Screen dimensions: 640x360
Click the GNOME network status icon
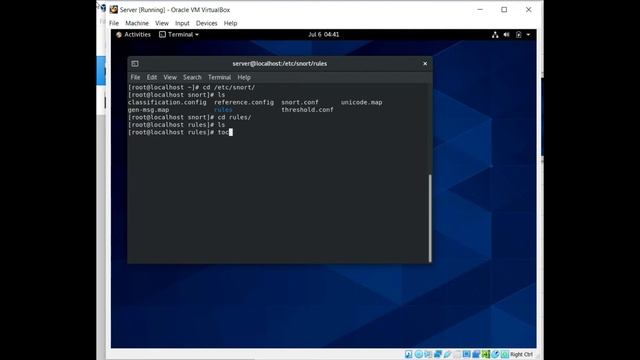(x=495, y=35)
